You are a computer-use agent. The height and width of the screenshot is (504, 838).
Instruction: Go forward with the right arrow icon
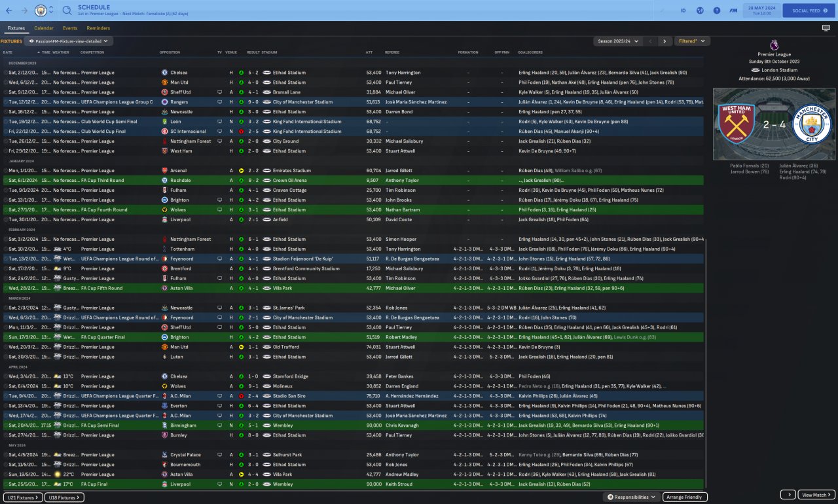pos(24,10)
